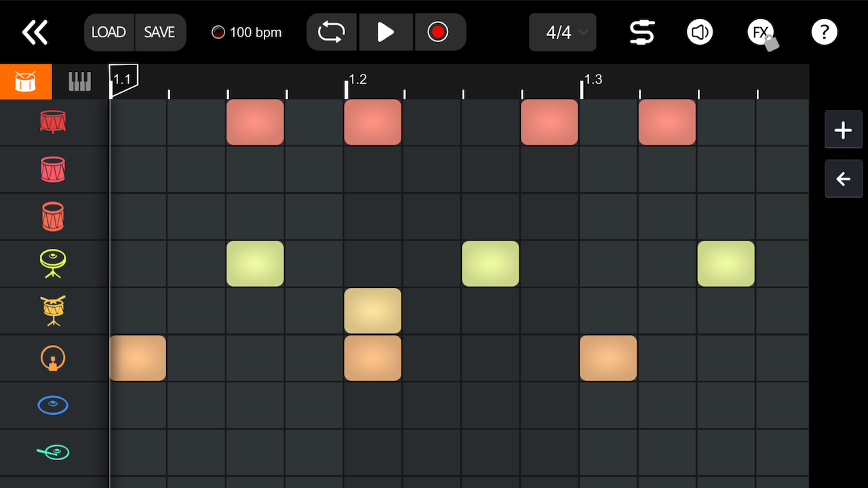Toggle off the first green hi-hat note
This screenshot has width=868, height=488.
[255, 264]
